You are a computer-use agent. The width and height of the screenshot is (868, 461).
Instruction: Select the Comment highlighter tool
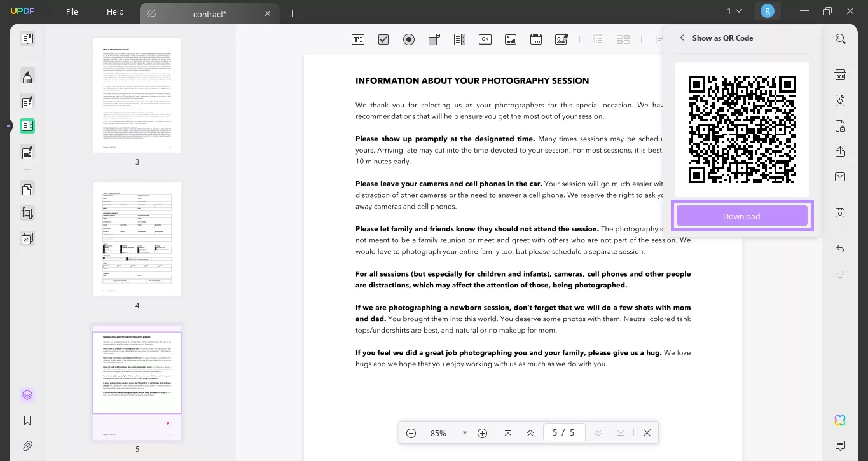tap(27, 76)
